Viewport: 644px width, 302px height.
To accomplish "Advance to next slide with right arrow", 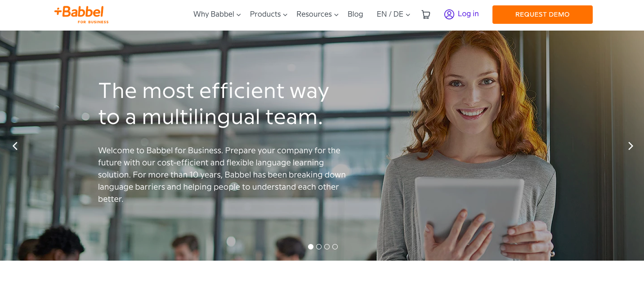I will (631, 146).
